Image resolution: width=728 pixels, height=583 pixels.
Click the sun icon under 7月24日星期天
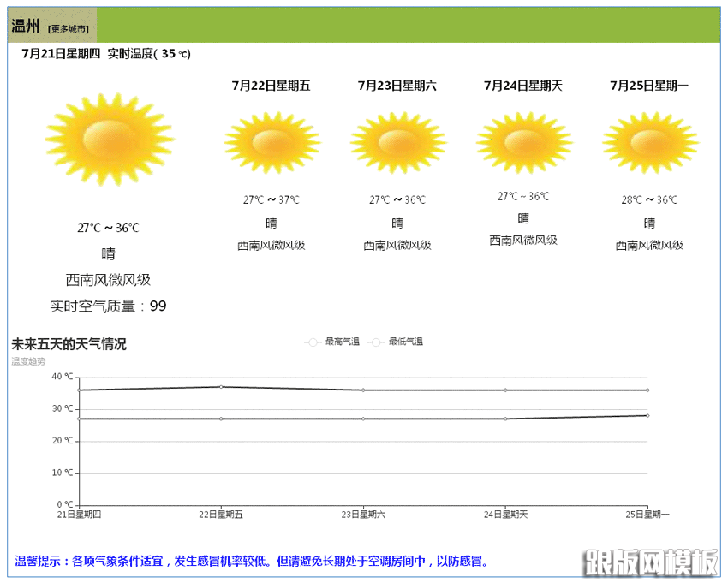pyautogui.click(x=523, y=141)
